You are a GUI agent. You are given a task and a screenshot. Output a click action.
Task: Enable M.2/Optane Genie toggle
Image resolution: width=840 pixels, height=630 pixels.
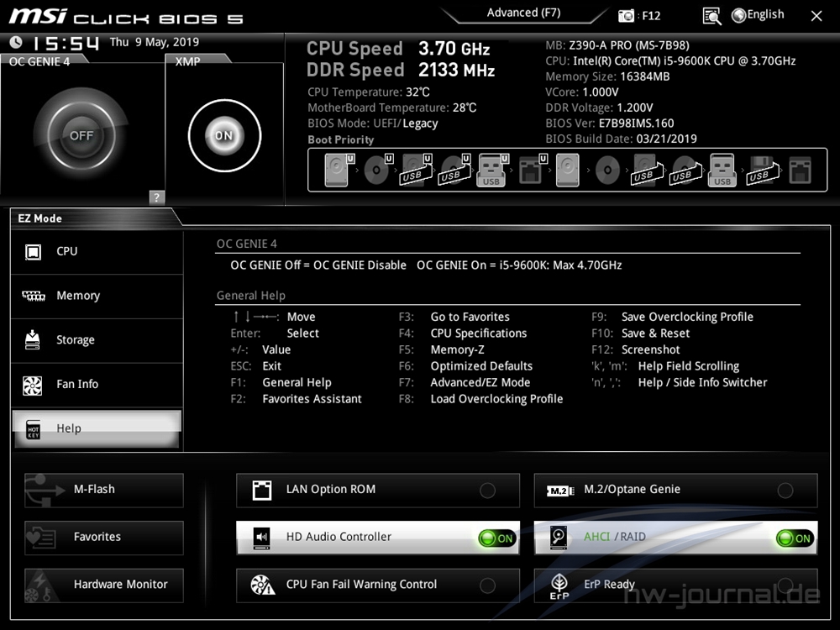(x=785, y=491)
